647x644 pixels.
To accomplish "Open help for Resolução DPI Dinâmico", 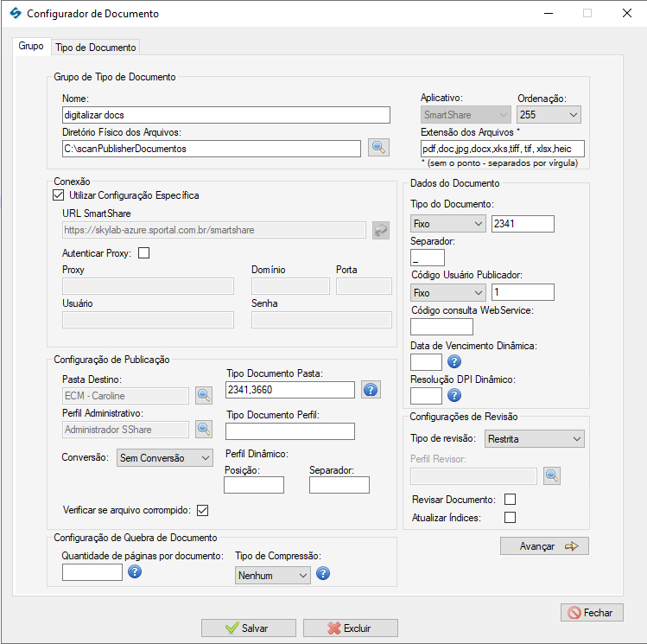I will [x=454, y=396].
